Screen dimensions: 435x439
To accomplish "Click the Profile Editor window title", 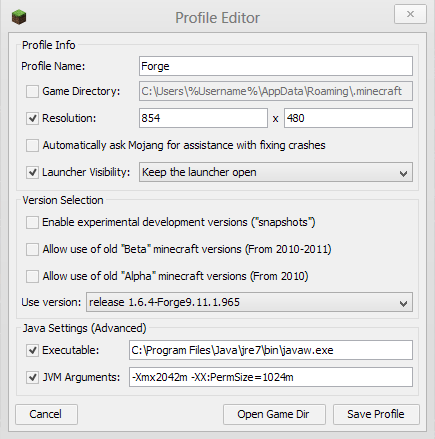I will tap(217, 18).
